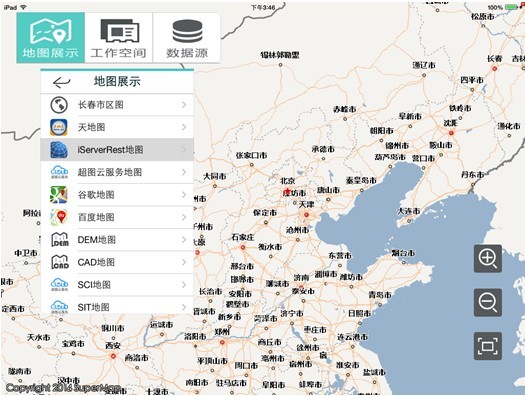Switch to the 数据源 tab
525x396 pixels.
point(187,38)
